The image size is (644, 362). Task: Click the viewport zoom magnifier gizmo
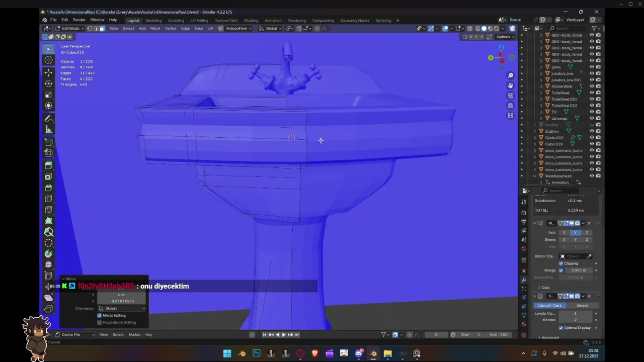point(510,75)
